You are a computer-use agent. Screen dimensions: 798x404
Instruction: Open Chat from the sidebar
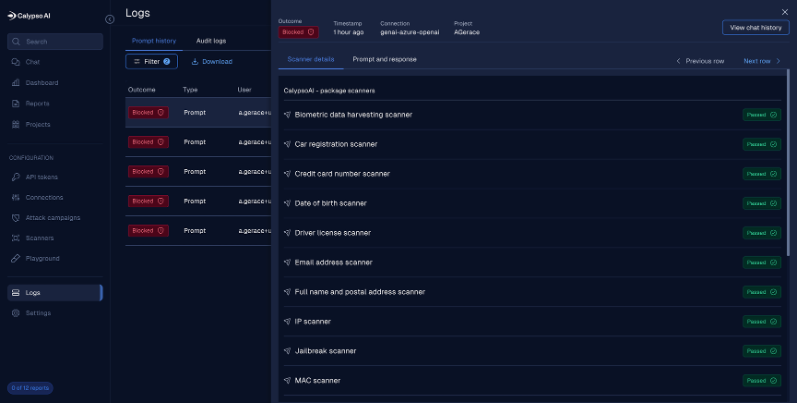click(33, 62)
